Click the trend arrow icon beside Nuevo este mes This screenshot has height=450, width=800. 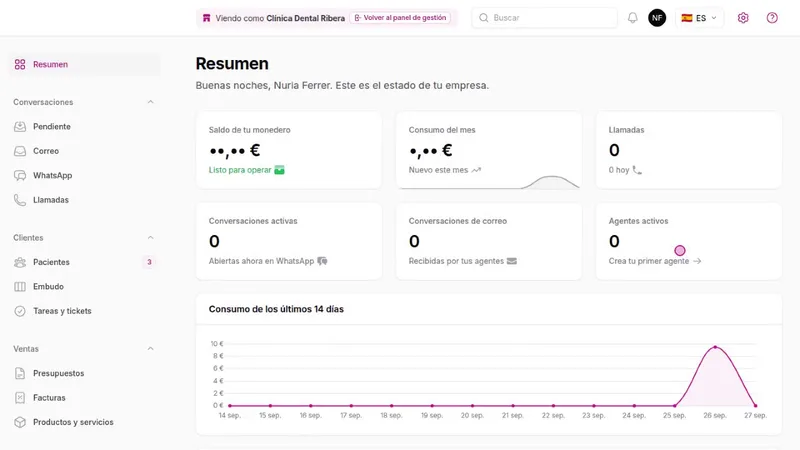pyautogui.click(x=476, y=170)
